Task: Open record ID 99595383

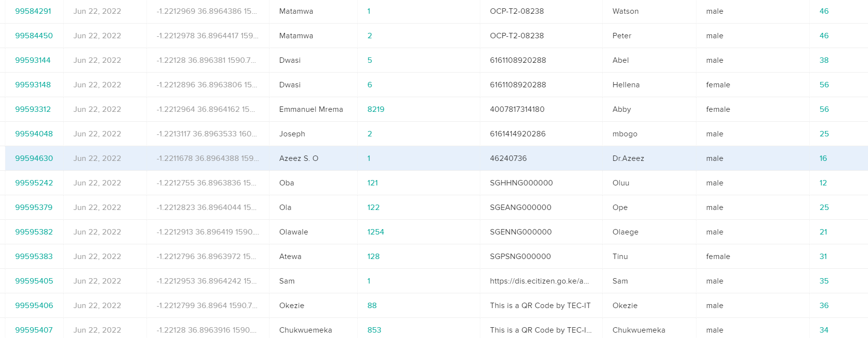Action: [x=34, y=257]
